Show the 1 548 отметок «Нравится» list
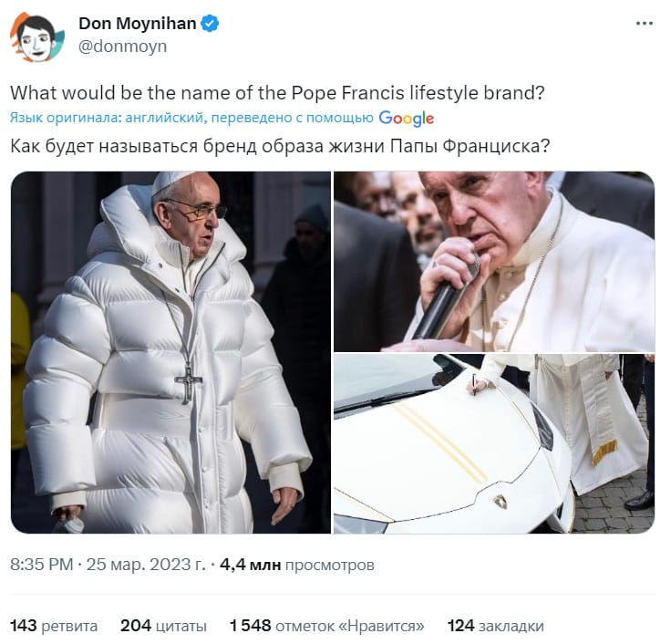This screenshot has width=671, height=644. tap(327, 626)
